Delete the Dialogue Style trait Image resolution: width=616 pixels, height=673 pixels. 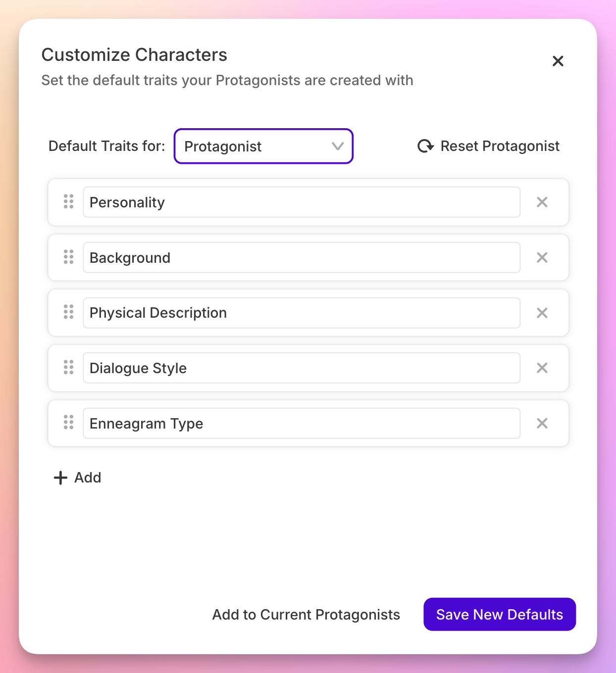coord(542,368)
